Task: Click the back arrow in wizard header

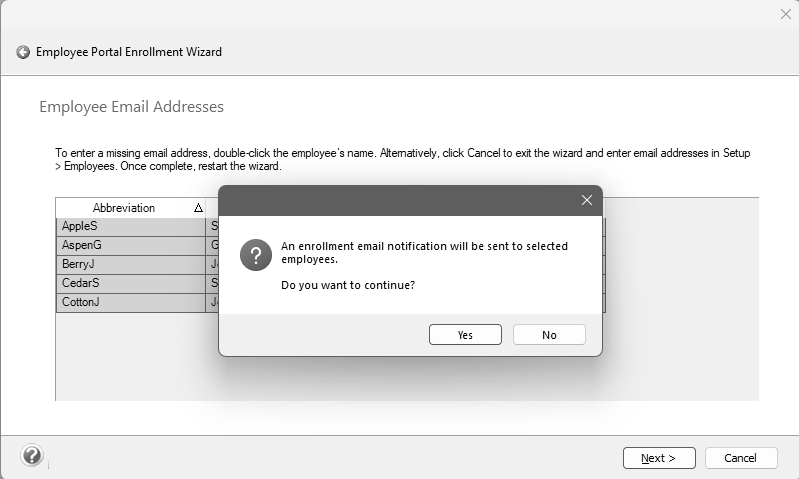Action: click(x=23, y=52)
